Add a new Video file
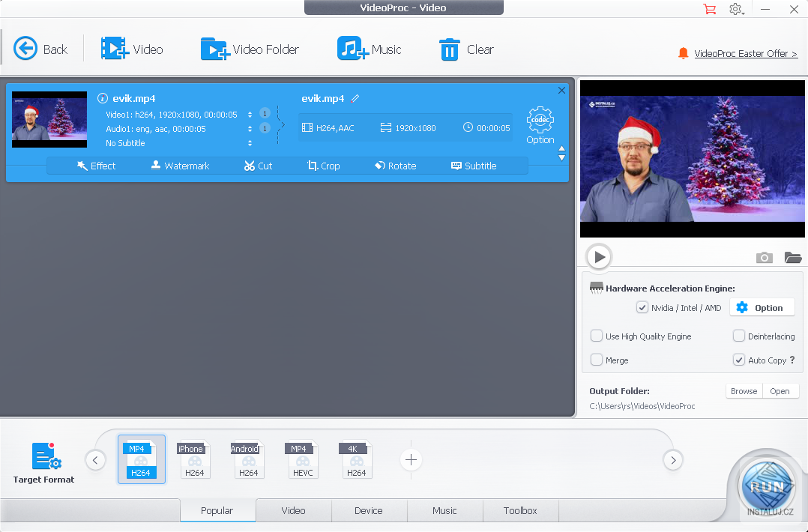This screenshot has width=808, height=532. click(133, 49)
